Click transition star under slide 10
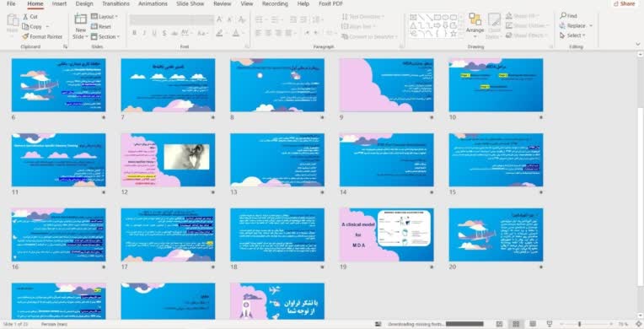 pyautogui.click(x=541, y=117)
